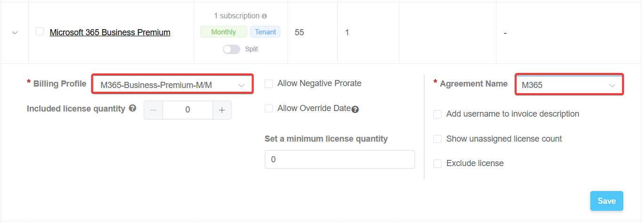Focus the minimum license quantity field

point(340,159)
